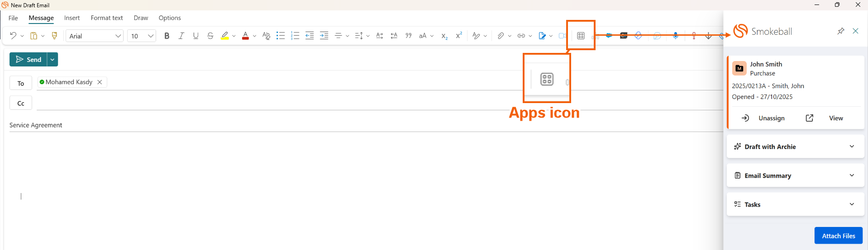
Task: Switch to the Format text tab
Action: coord(107,18)
